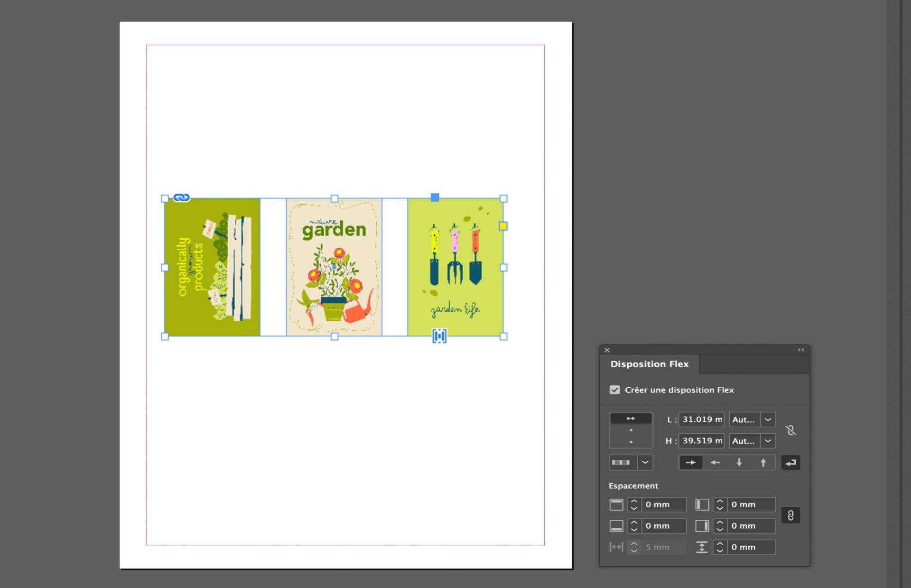Set flex direction to downward arrow
The image size is (911, 588).
pyautogui.click(x=739, y=462)
